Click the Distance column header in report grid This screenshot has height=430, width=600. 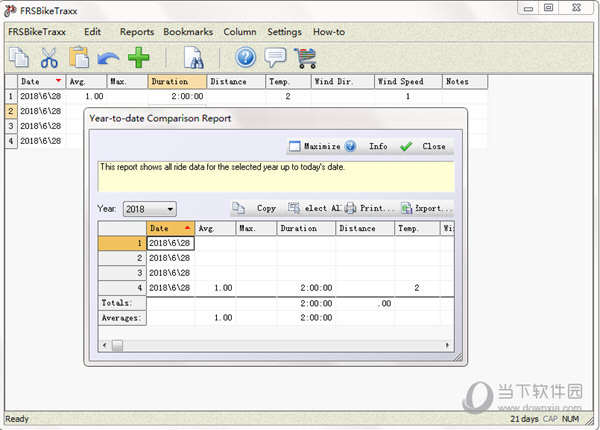365,228
